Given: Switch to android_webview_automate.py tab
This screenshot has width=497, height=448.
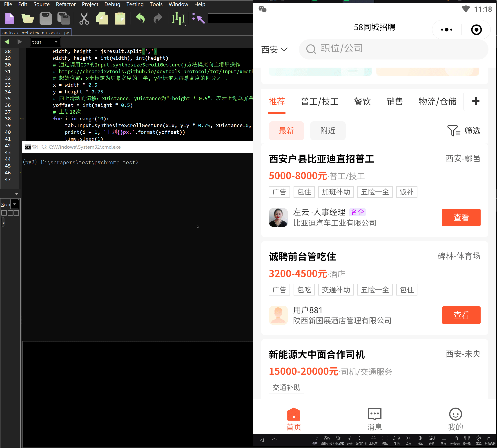Looking at the screenshot, I should (36, 33).
